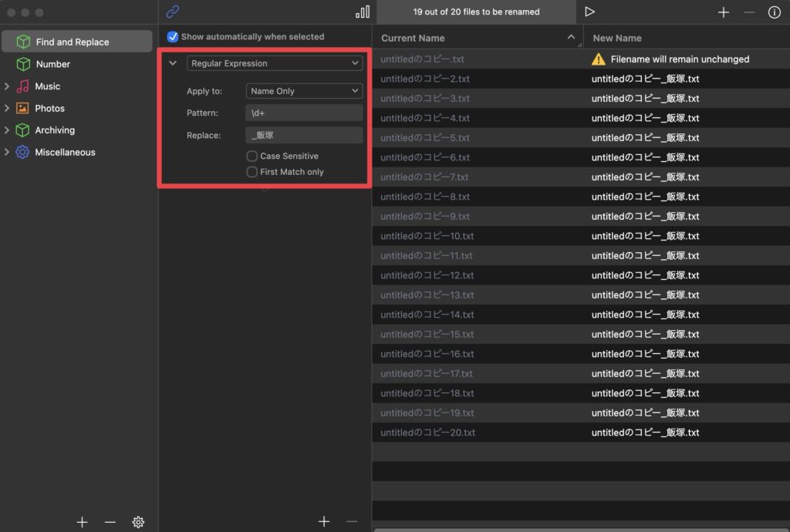Click the link chain icon in toolbar
The width and height of the screenshot is (790, 532).
(x=173, y=12)
